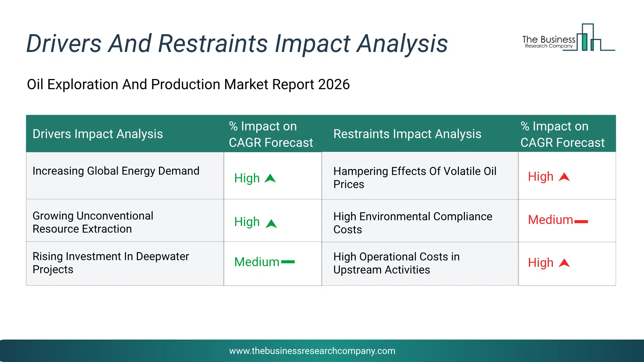Click green High text for Global Energy Demand
The image size is (644, 362).
coord(247,178)
